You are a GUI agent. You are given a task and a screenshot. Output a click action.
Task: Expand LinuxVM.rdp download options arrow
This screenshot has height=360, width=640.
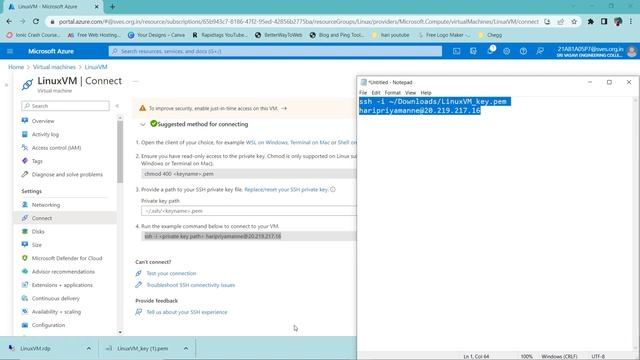pyautogui.click(x=89, y=348)
